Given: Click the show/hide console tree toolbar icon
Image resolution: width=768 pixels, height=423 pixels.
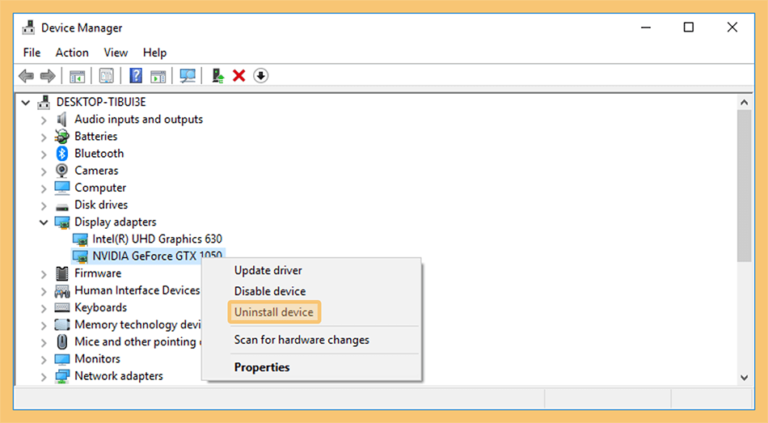Looking at the screenshot, I should (77, 76).
